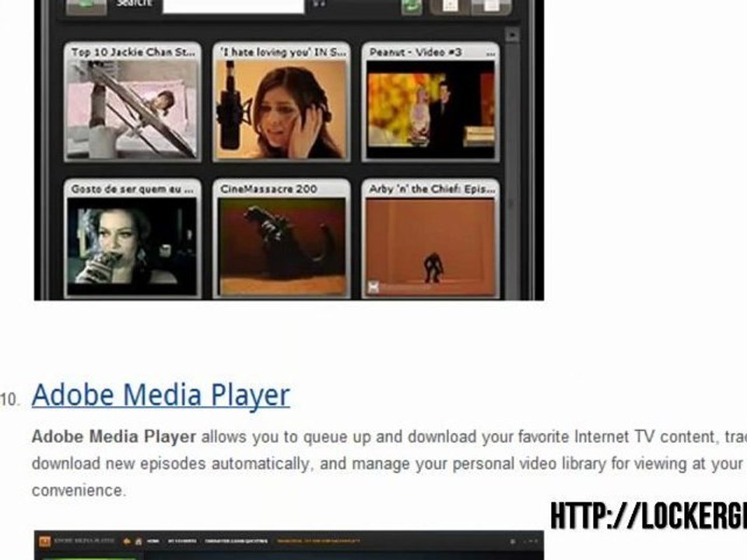Click the video list scrollbar up arrow

click(x=513, y=35)
